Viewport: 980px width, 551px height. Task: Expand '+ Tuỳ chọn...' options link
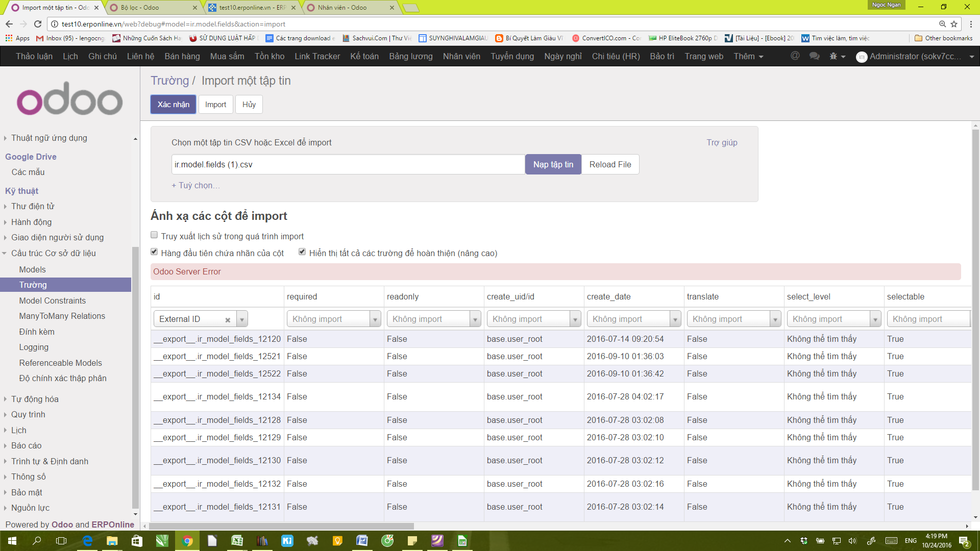195,185
